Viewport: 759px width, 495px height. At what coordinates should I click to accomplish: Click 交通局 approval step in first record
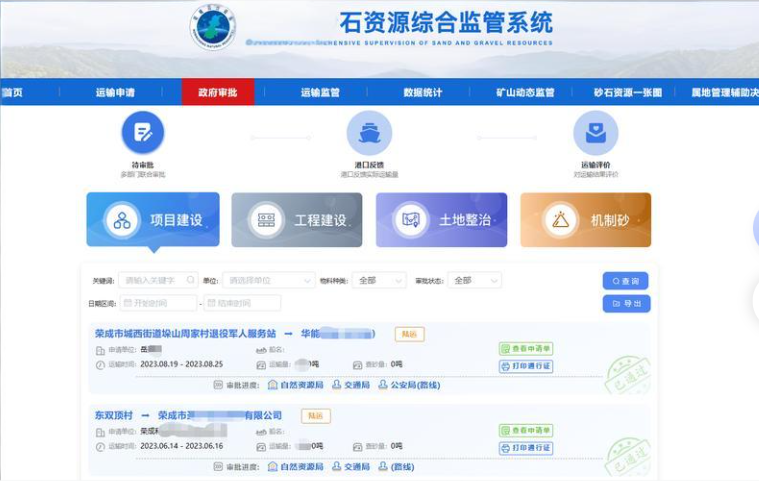point(351,385)
